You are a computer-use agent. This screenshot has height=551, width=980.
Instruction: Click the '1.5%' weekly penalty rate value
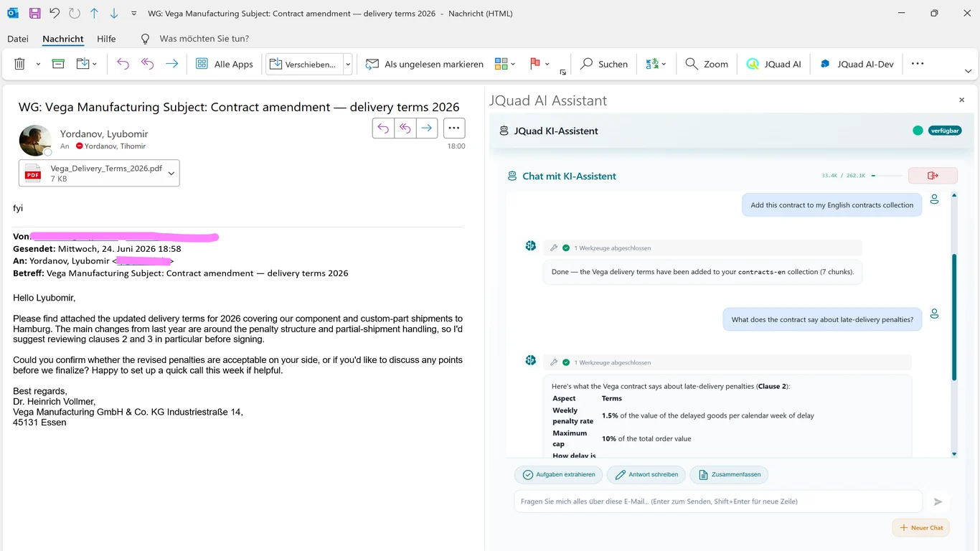[x=610, y=415]
